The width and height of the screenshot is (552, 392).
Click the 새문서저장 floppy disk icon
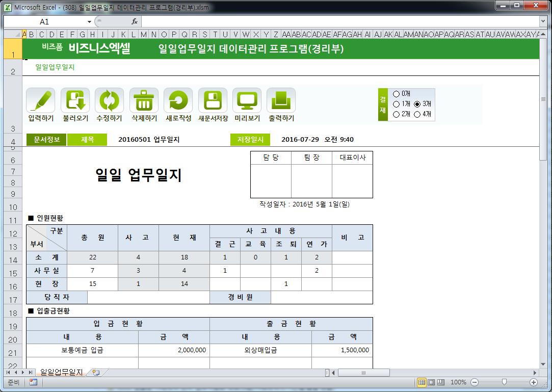pyautogui.click(x=213, y=100)
